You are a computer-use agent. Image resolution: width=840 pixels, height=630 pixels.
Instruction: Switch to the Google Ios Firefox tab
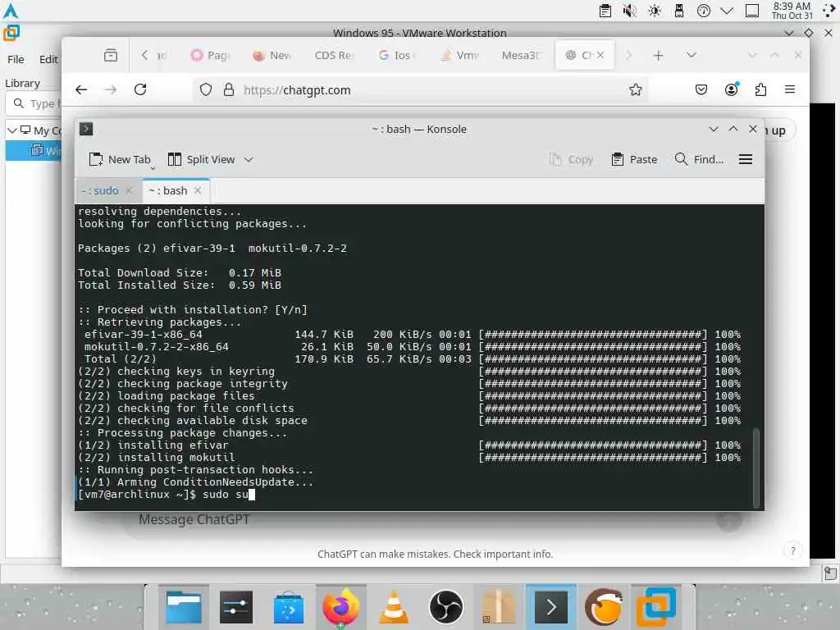click(x=398, y=55)
